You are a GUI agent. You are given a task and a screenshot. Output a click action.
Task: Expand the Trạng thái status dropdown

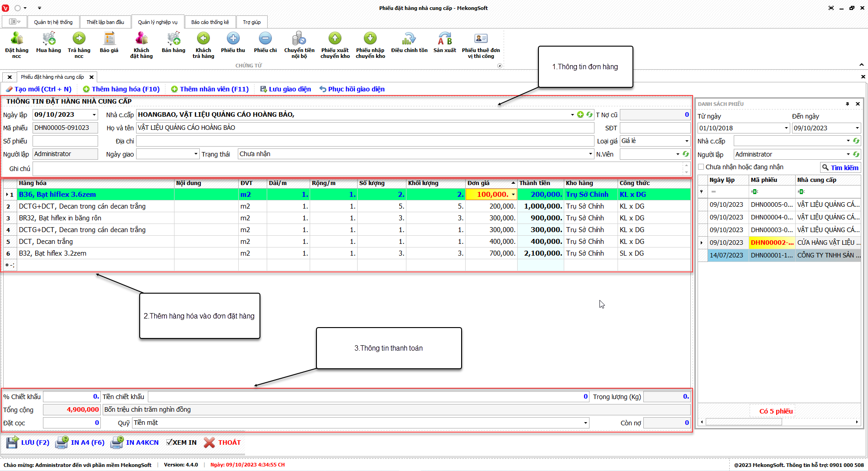point(590,154)
